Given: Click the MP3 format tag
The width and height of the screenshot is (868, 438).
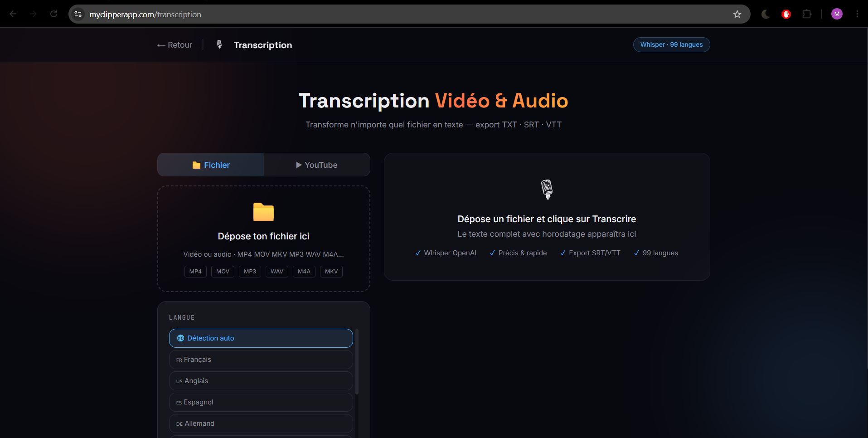Looking at the screenshot, I should point(250,272).
